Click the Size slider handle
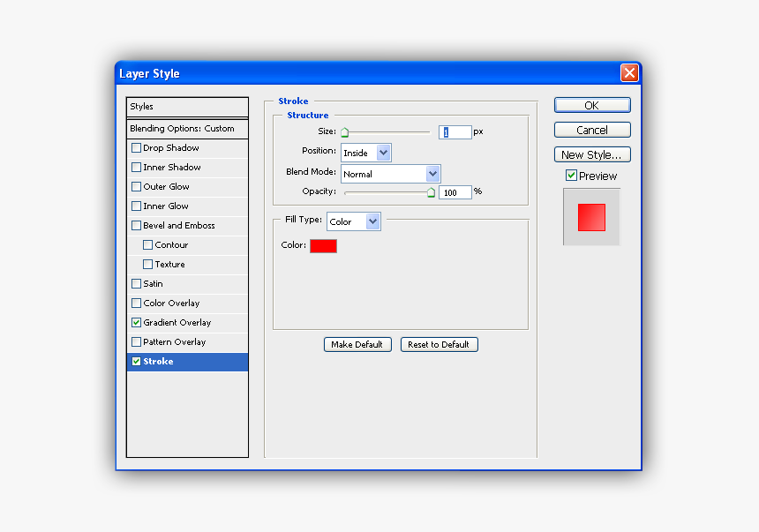The image size is (759, 532). (345, 132)
